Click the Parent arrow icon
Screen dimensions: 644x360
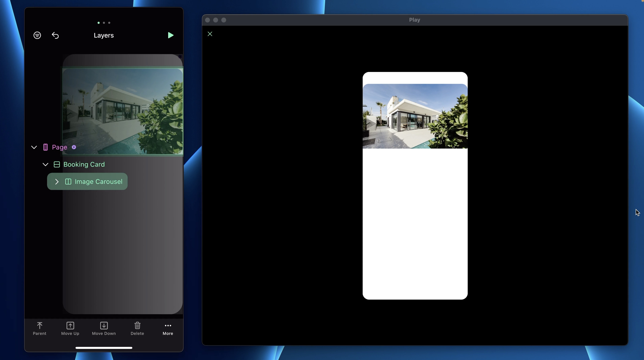point(40,325)
